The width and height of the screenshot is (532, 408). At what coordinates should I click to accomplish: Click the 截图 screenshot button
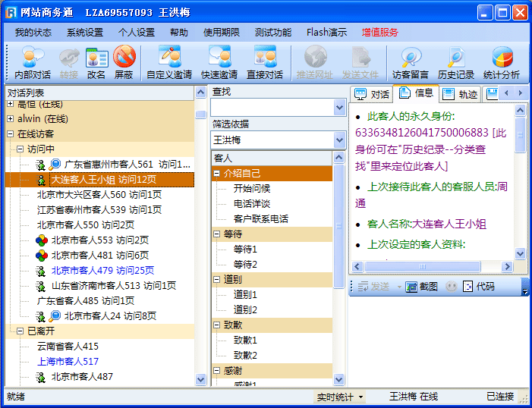pyautogui.click(x=422, y=287)
